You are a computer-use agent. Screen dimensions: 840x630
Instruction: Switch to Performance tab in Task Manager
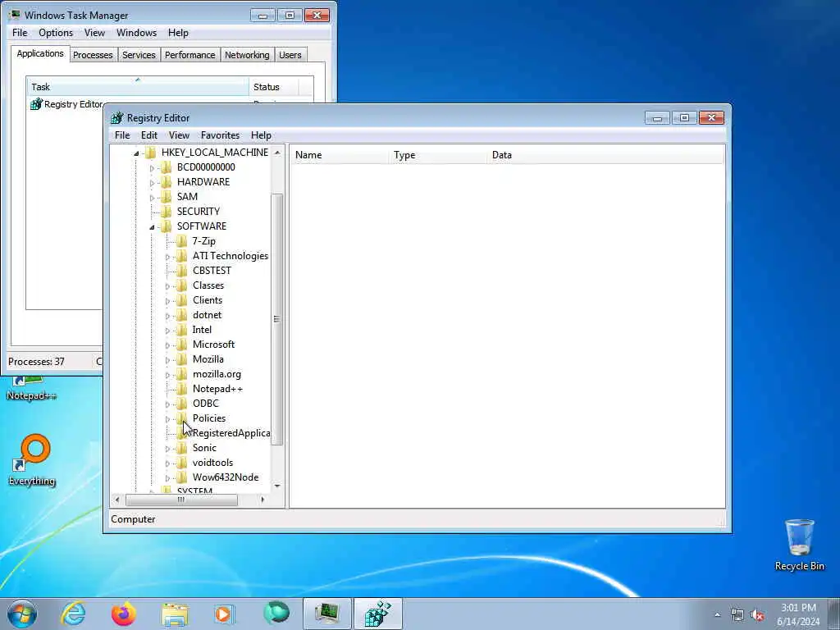(189, 55)
